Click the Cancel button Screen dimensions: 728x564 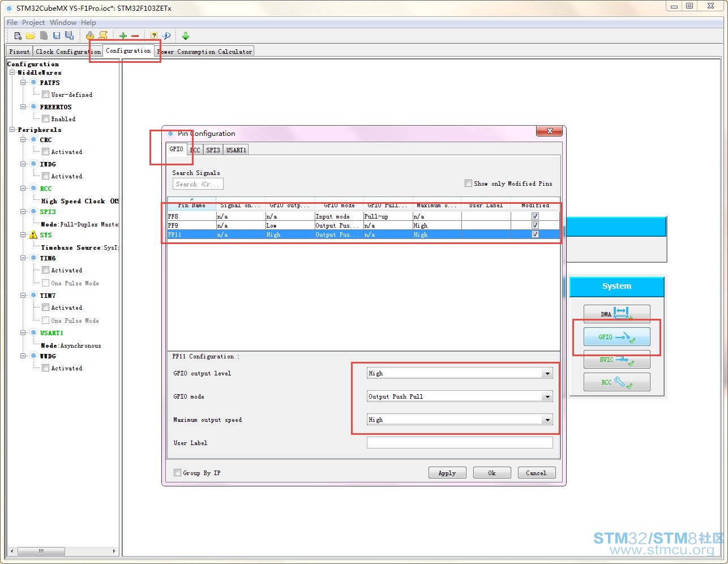click(536, 473)
